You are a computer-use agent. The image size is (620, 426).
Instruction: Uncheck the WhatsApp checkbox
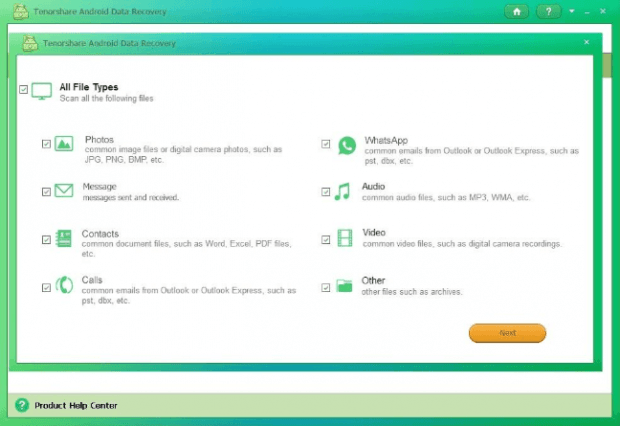click(325, 144)
